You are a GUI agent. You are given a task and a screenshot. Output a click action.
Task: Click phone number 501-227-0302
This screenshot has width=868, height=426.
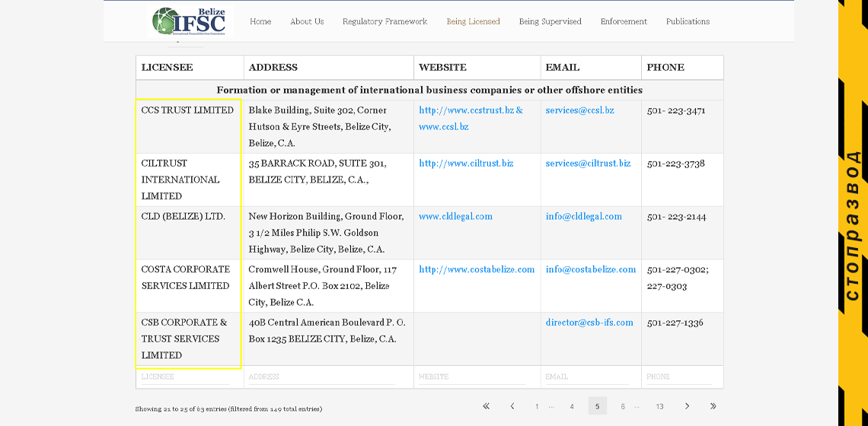(678, 269)
